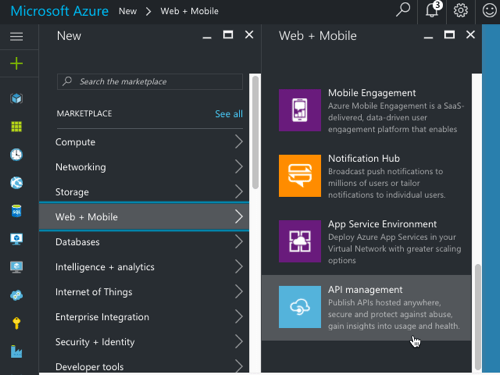Click the New blade scrollbar thumb
This screenshot has width=500, height=375.
[x=255, y=132]
